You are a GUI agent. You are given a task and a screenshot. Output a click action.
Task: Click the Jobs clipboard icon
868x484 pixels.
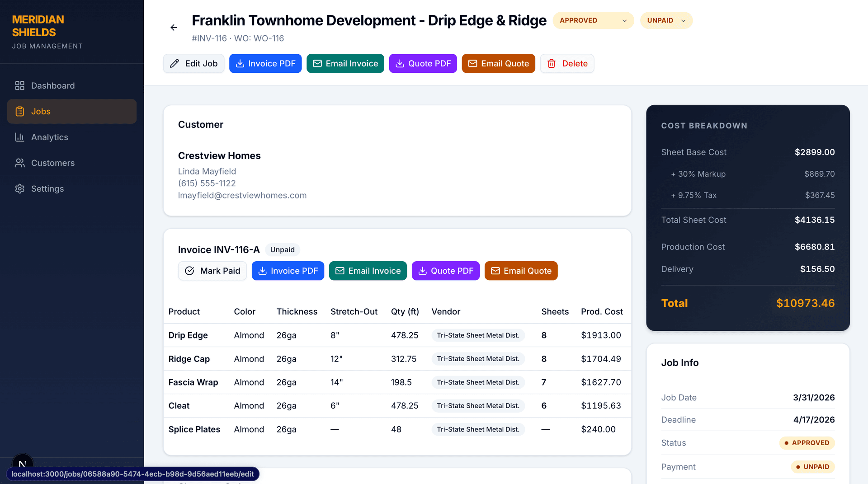(x=19, y=112)
